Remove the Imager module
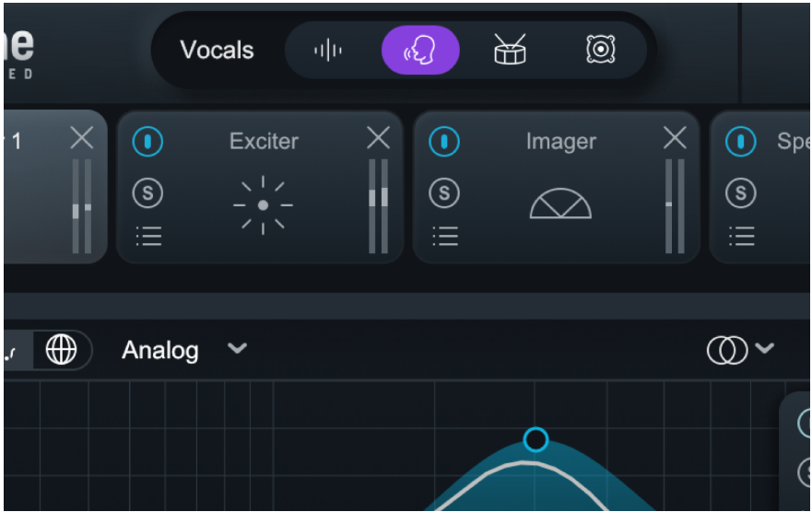The image size is (812, 512). tap(675, 139)
